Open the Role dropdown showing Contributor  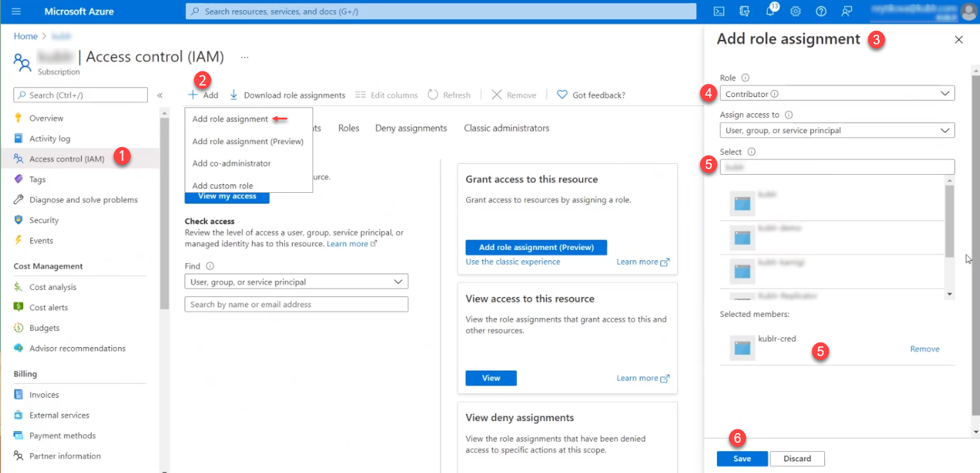(837, 94)
